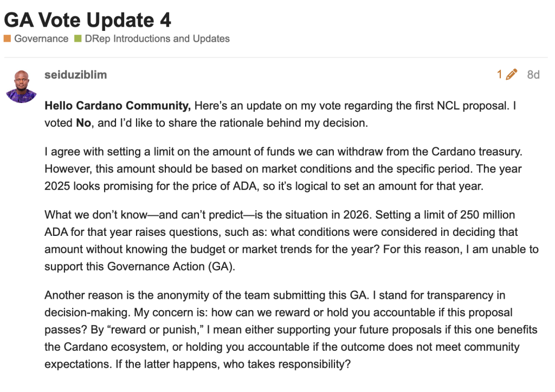Click the green DRep category square
The height and width of the screenshot is (392, 555).
[78, 38]
